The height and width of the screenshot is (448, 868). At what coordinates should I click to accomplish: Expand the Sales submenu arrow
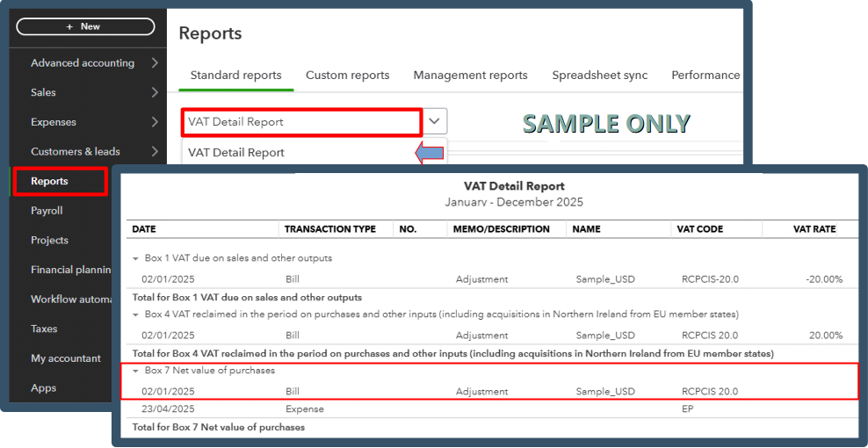(x=155, y=92)
